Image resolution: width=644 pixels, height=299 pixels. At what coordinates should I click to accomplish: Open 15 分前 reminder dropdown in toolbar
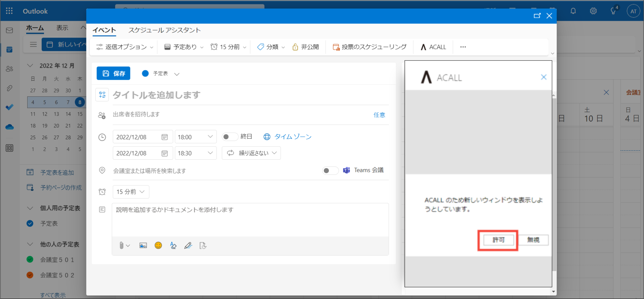pos(228,47)
